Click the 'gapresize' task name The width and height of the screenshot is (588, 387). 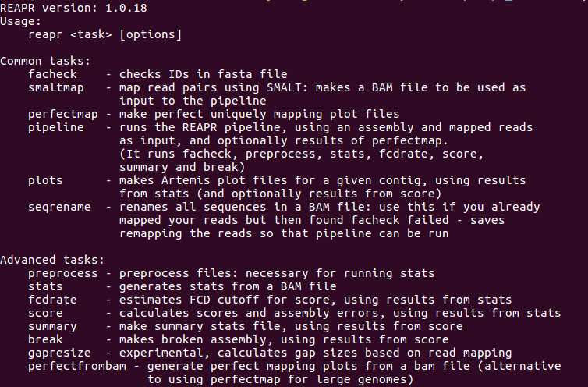tap(59, 353)
